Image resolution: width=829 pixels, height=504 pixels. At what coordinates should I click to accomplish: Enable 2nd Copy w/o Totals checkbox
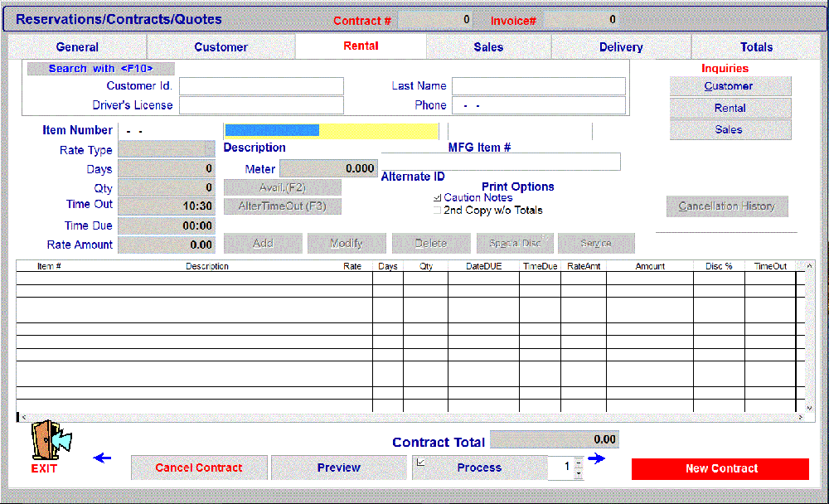437,211
